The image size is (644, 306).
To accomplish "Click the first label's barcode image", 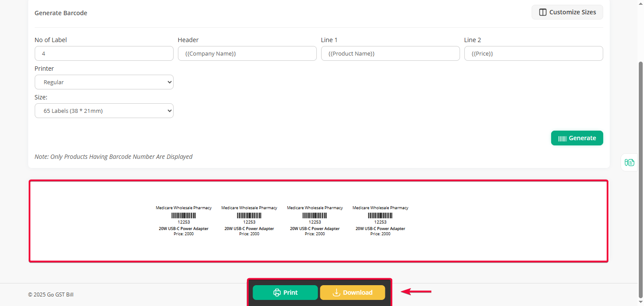I will click(184, 215).
